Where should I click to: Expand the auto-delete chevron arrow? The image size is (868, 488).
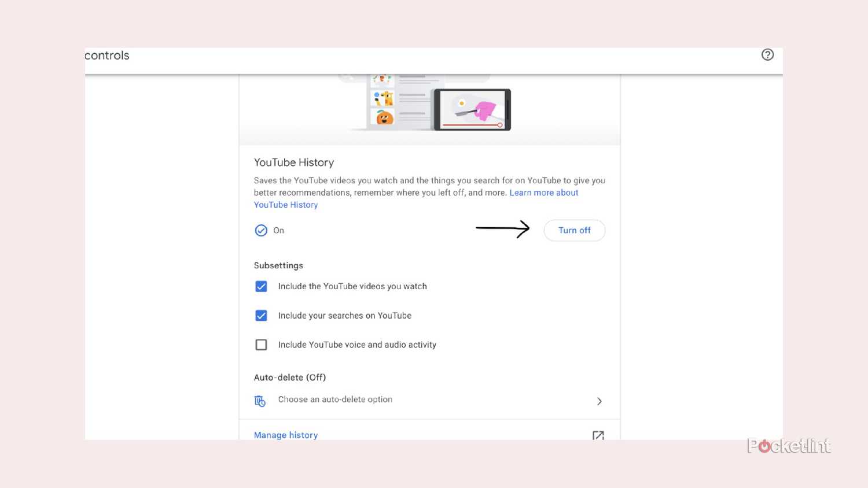tap(599, 401)
